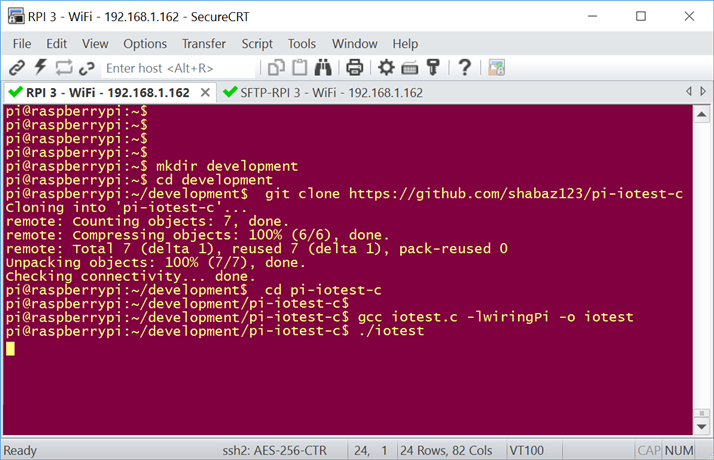
Task: Open the View menu
Action: pos(95,44)
